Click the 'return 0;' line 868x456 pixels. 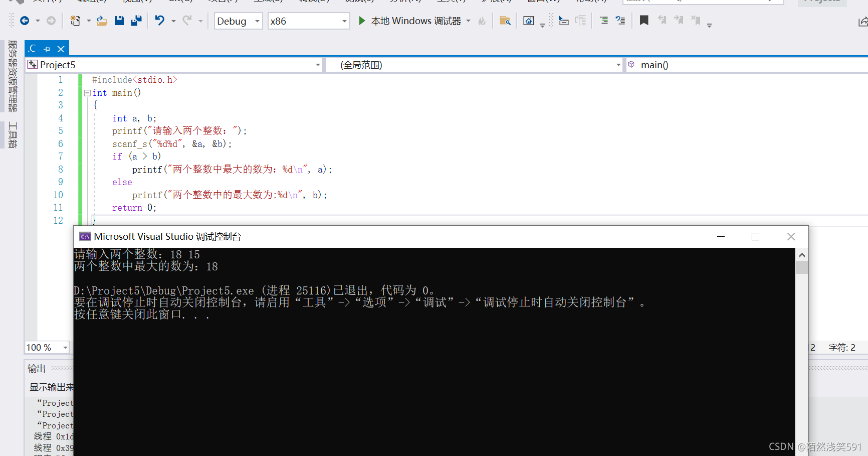tap(134, 208)
